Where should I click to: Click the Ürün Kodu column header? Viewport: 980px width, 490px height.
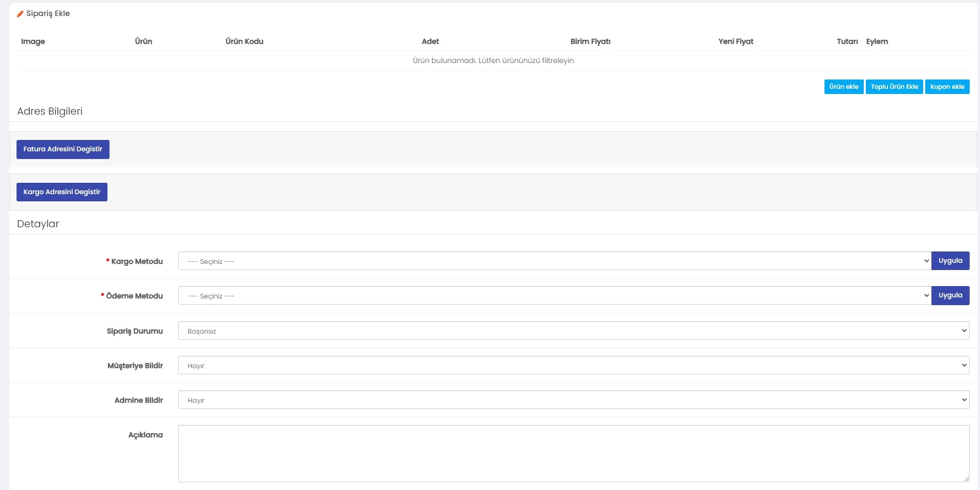click(x=244, y=41)
